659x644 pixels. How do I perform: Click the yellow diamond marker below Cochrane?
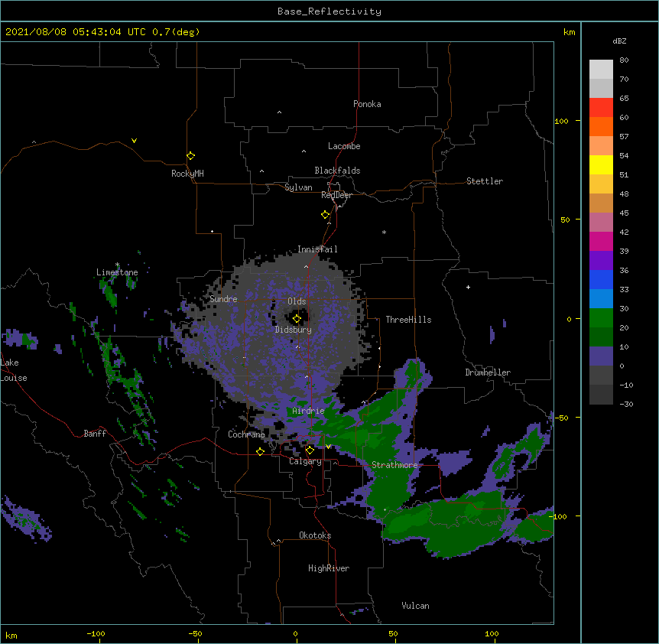260,451
